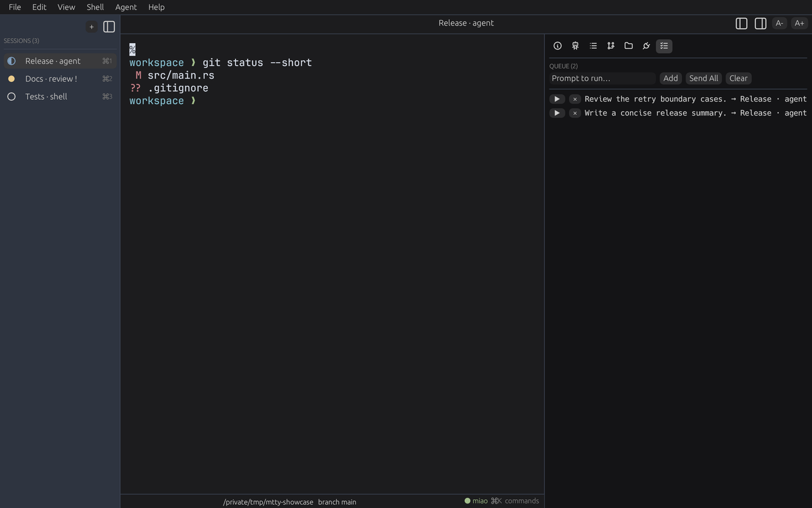Viewport: 812px width, 508px height.
Task: Select the queue checklist panel icon
Action: click(x=664, y=46)
